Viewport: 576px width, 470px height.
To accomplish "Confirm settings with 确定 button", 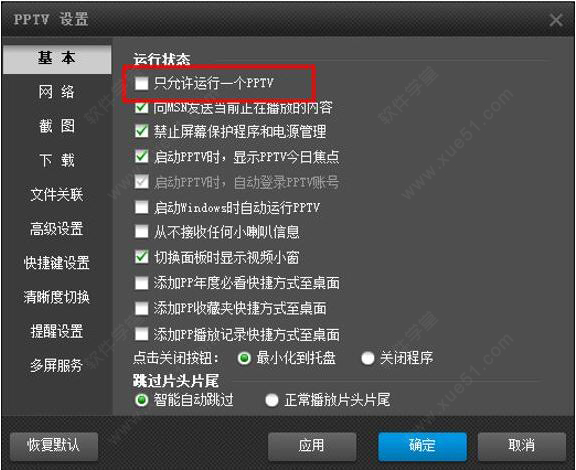I will (422, 446).
